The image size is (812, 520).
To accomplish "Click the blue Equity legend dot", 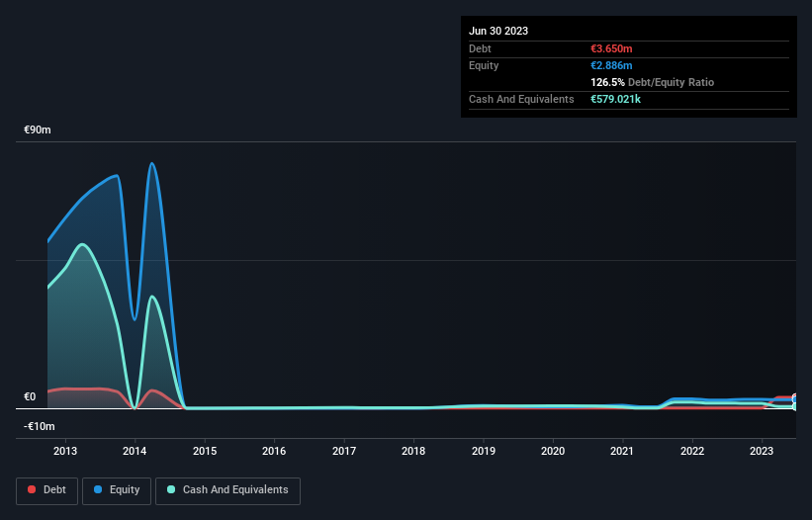I will pyautogui.click(x=98, y=489).
